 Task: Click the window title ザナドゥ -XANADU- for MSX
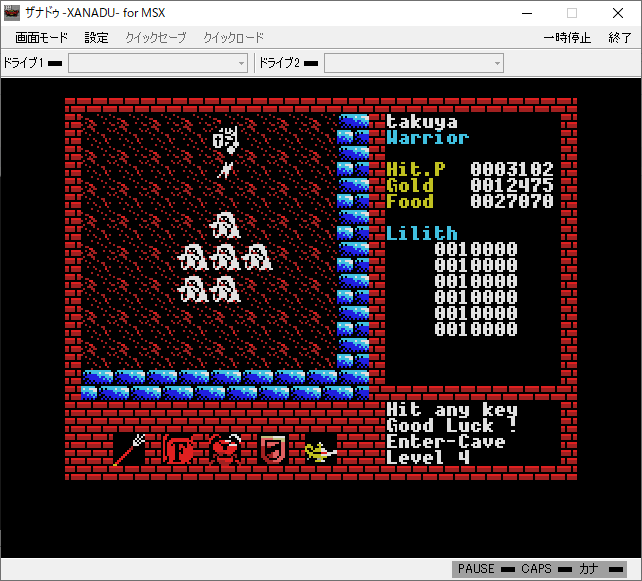(95, 13)
